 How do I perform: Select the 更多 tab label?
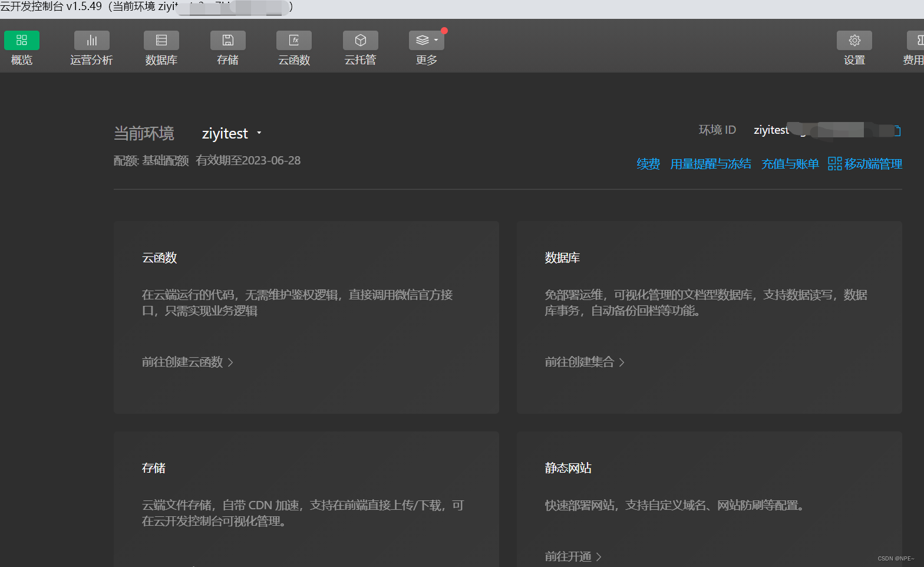pos(427,60)
